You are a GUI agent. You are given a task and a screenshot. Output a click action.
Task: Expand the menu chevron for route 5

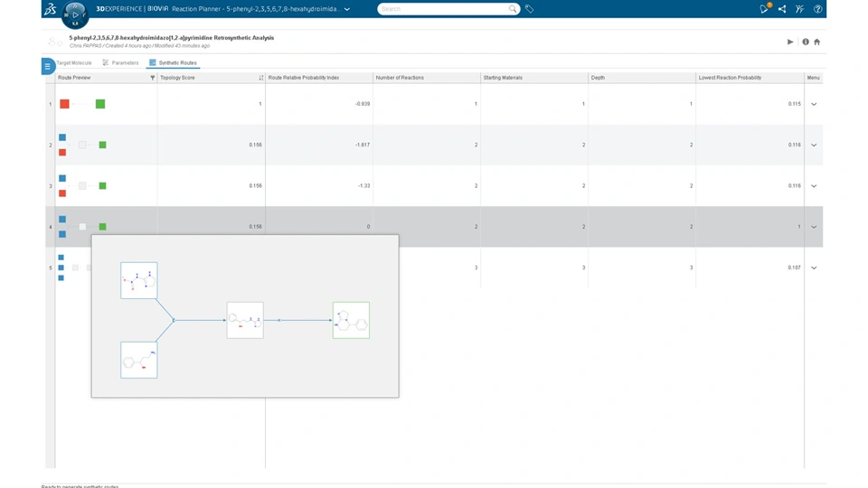click(x=814, y=267)
